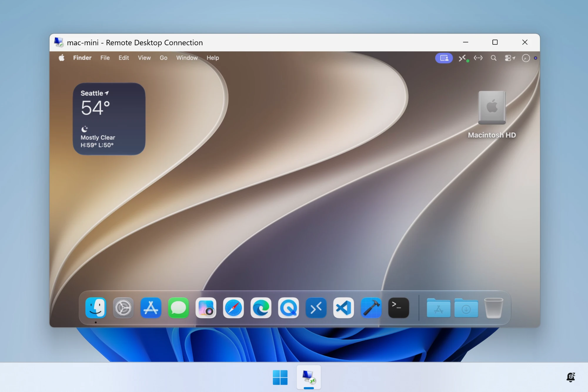Open the Window menu

[187, 58]
